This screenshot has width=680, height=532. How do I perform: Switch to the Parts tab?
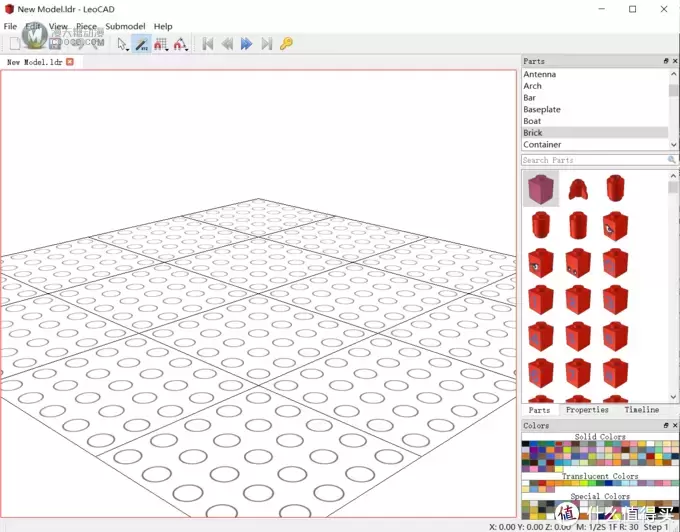coord(539,410)
